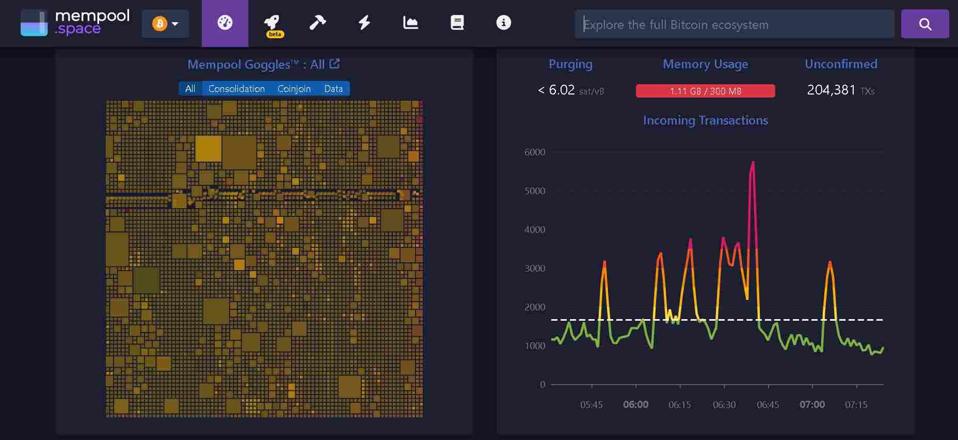Click the Mempool Goggles: All title
This screenshot has width=958, height=440.
pos(256,64)
